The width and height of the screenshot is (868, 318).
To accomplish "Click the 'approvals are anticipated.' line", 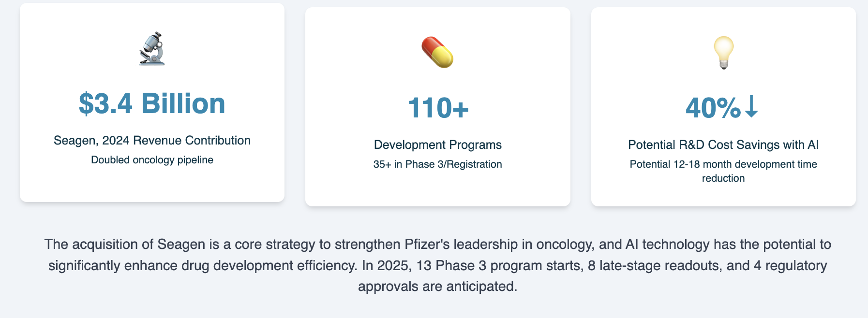I will click(438, 287).
